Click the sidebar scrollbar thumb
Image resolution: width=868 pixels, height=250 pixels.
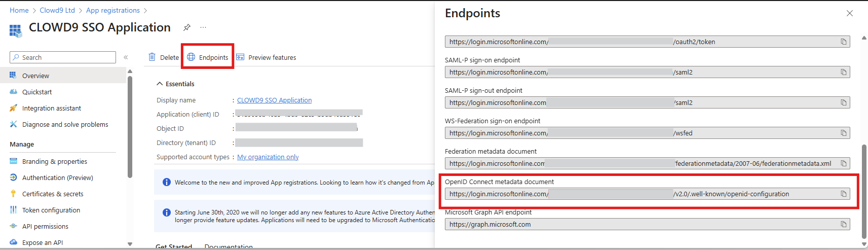[x=130, y=127]
